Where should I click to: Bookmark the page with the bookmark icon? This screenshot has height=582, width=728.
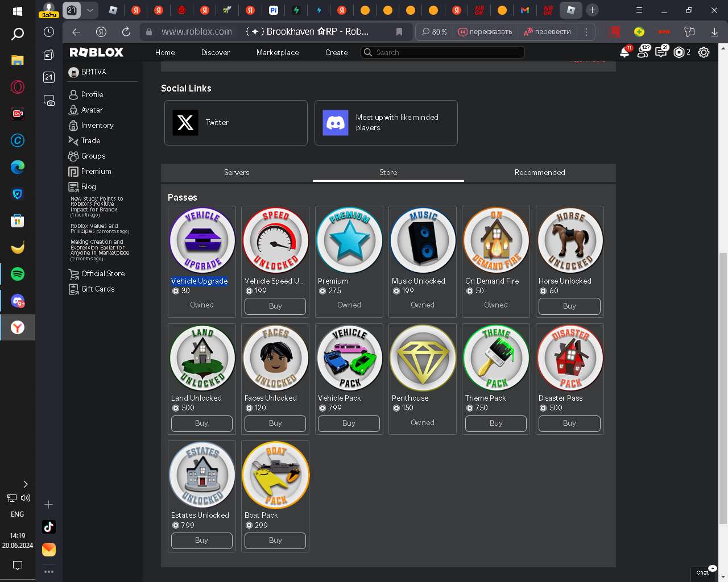(399, 32)
